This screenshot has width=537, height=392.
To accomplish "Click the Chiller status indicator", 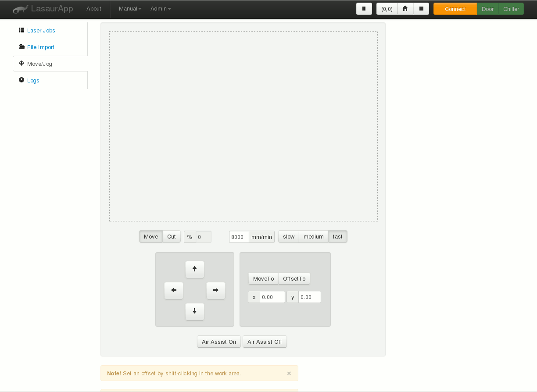I will (x=511, y=9).
